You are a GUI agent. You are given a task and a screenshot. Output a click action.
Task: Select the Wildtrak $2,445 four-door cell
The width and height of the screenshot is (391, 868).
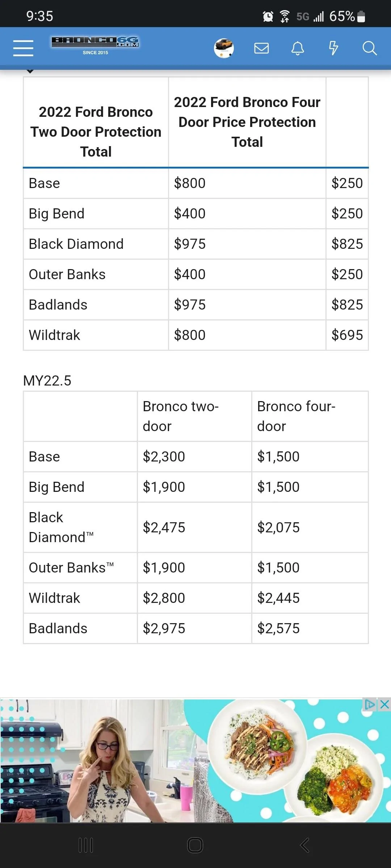click(310, 598)
